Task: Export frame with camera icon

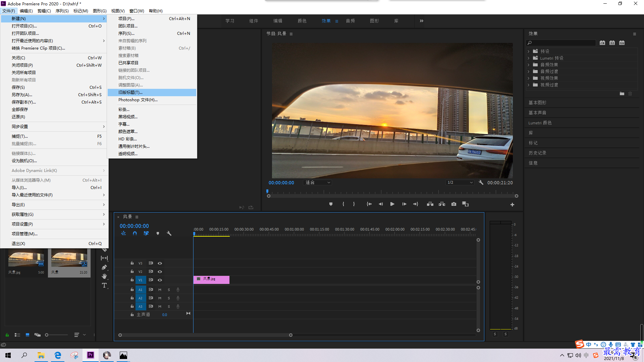Action: [454, 204]
